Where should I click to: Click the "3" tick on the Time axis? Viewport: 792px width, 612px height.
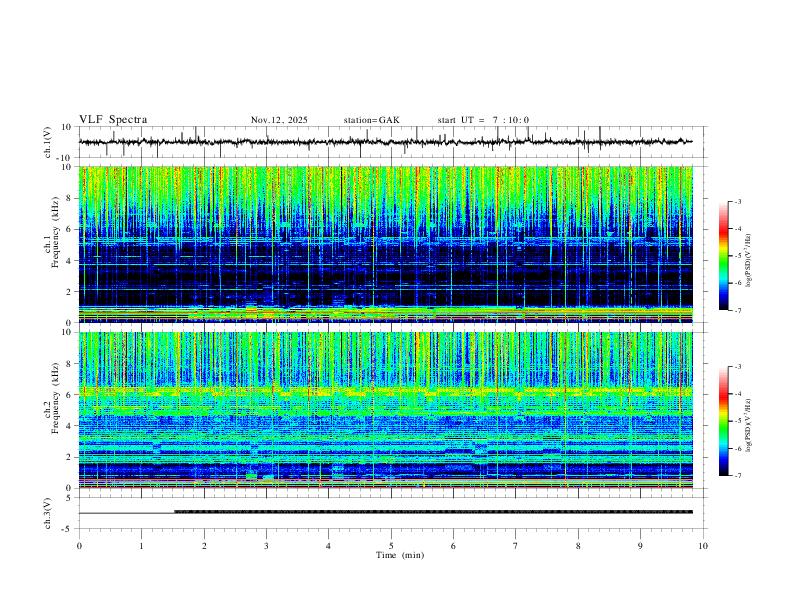266,546
